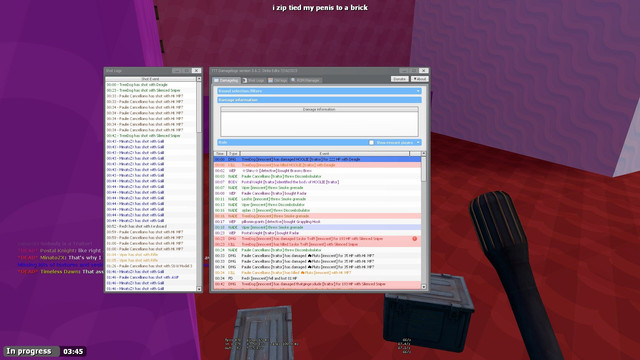Select 00:52 shot with Keyboard entry in Shot Logs

pyautogui.click(x=151, y=227)
